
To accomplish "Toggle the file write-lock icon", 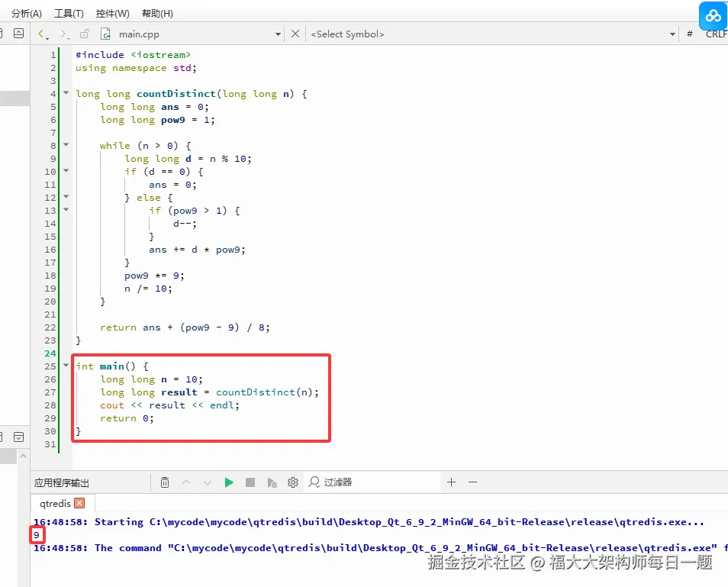I will tap(85, 34).
